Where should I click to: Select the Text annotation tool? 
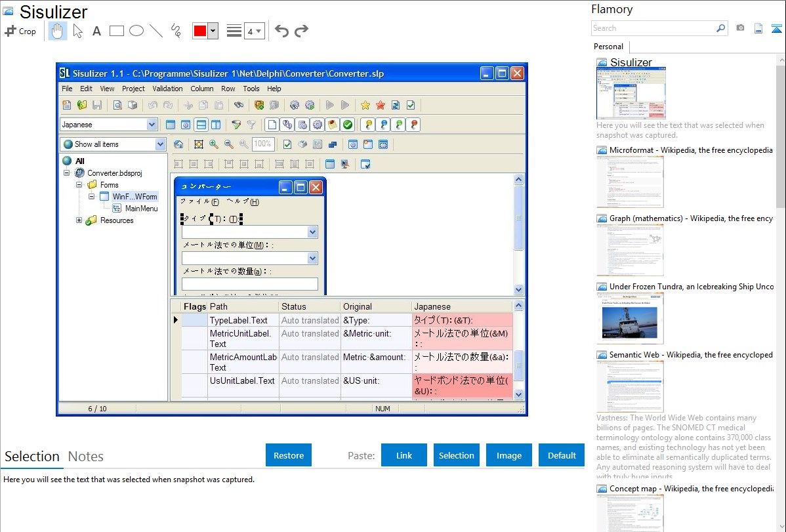(96, 31)
